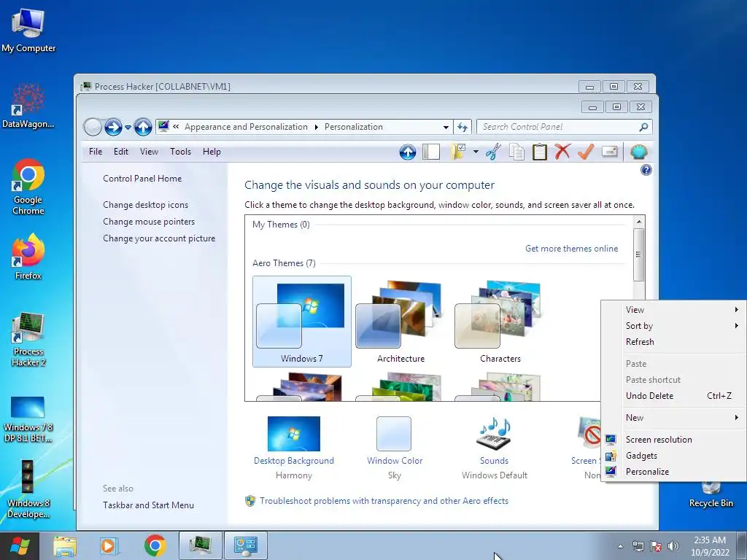Image resolution: width=747 pixels, height=560 pixels.
Task: Open Classic Shell settings shell icon
Action: click(639, 152)
